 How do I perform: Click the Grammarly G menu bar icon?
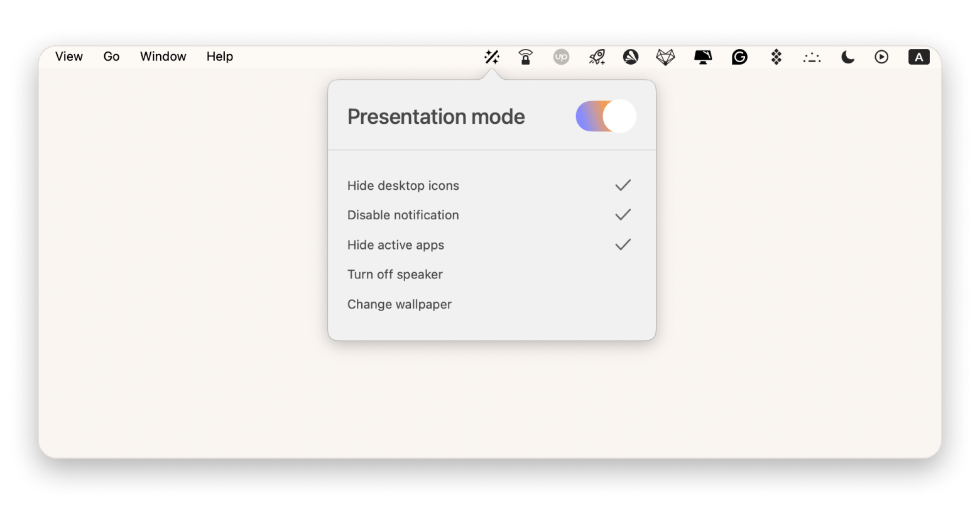point(739,57)
